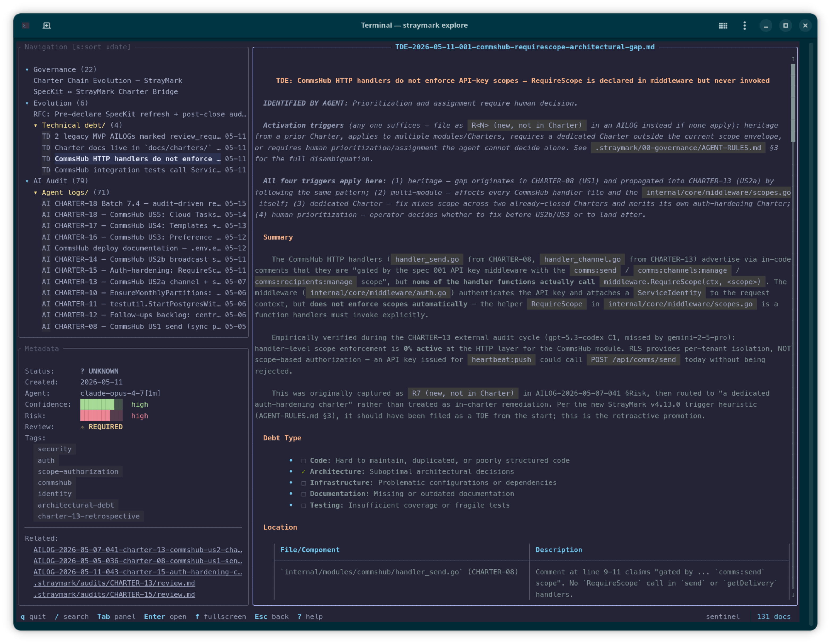This screenshot has width=831, height=644.
Task: Select TD CommsHub HTTP handlers entry
Action: point(144,159)
